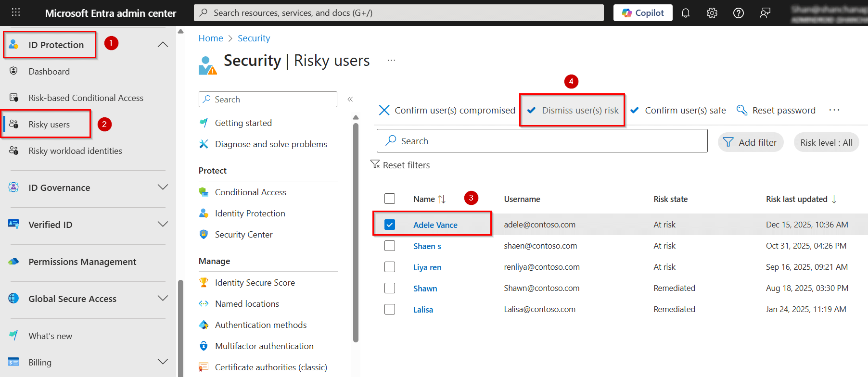This screenshot has width=868, height=377.
Task: Collapse the blade menu with double chevron
Action: pyautogui.click(x=350, y=99)
